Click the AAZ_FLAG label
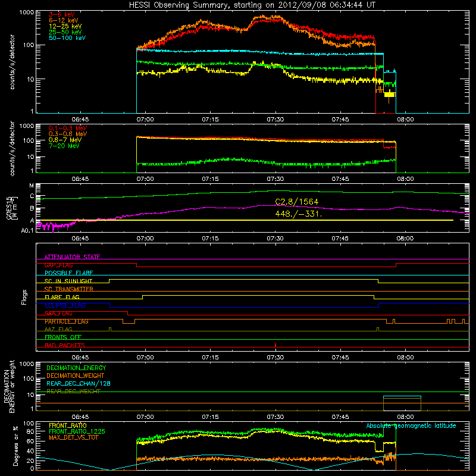Image resolution: width=476 pixels, height=476 pixels. click(x=58, y=329)
